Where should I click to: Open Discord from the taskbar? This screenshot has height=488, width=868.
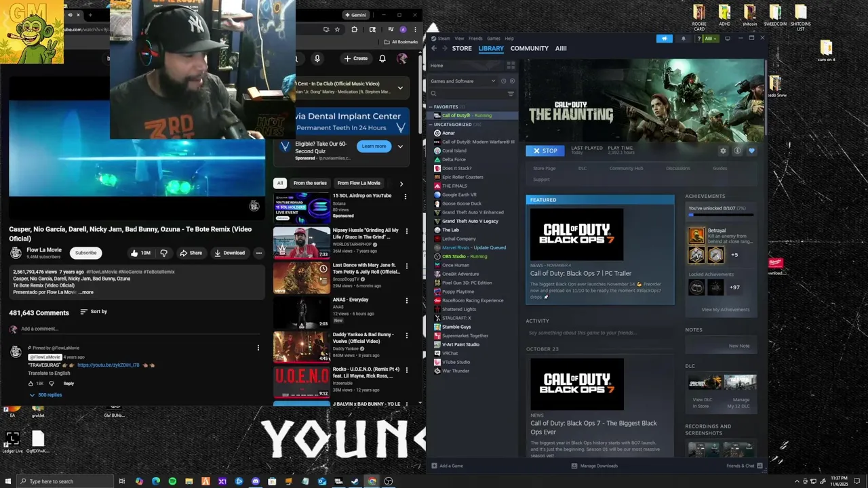(x=255, y=481)
